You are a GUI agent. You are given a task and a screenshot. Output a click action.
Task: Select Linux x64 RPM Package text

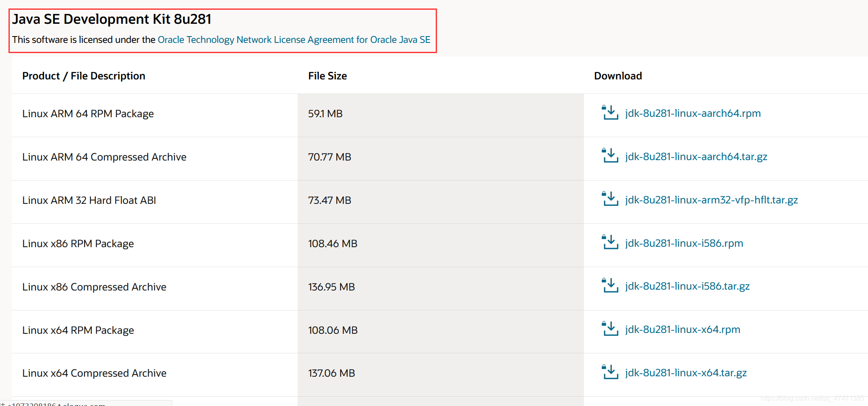pyautogui.click(x=78, y=330)
